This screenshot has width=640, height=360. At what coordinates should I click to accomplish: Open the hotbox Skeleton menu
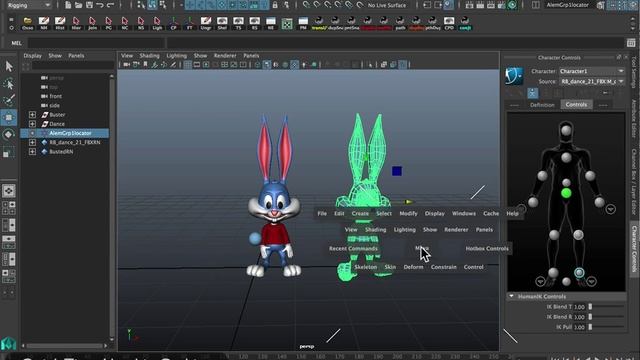point(366,267)
